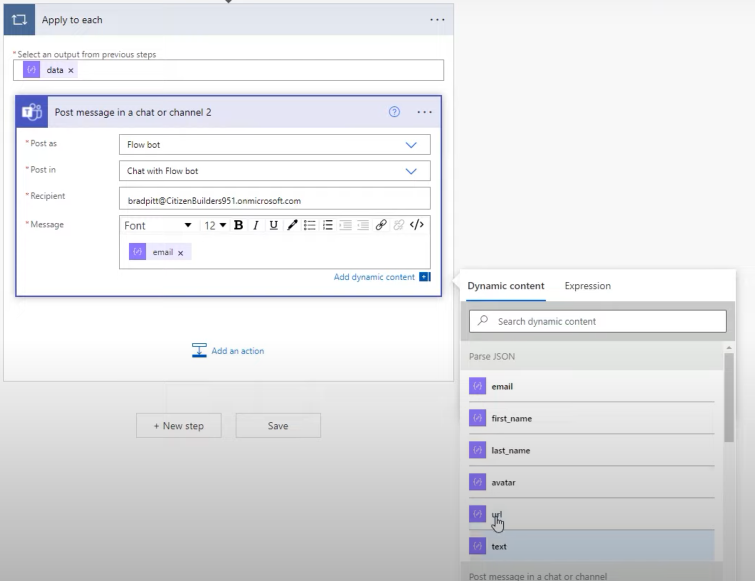
Task: Click the remove link icon
Action: [399, 225]
